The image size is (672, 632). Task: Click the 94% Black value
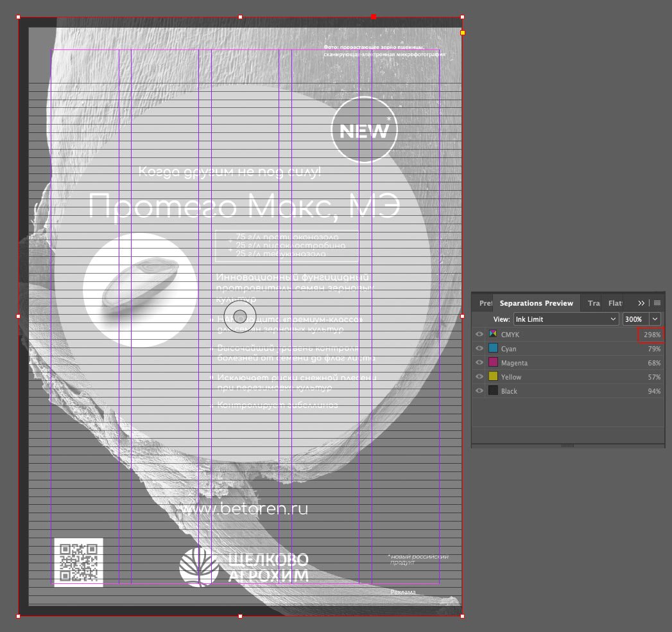(x=654, y=391)
